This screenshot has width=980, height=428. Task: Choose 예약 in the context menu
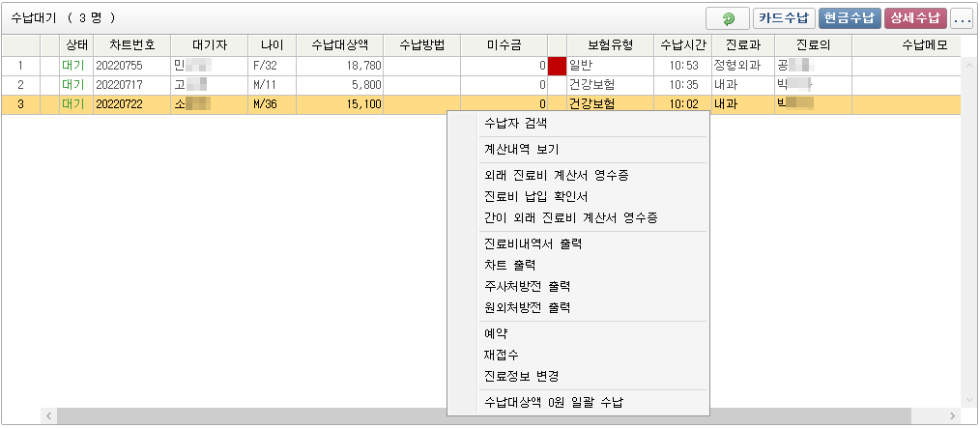[x=496, y=334]
